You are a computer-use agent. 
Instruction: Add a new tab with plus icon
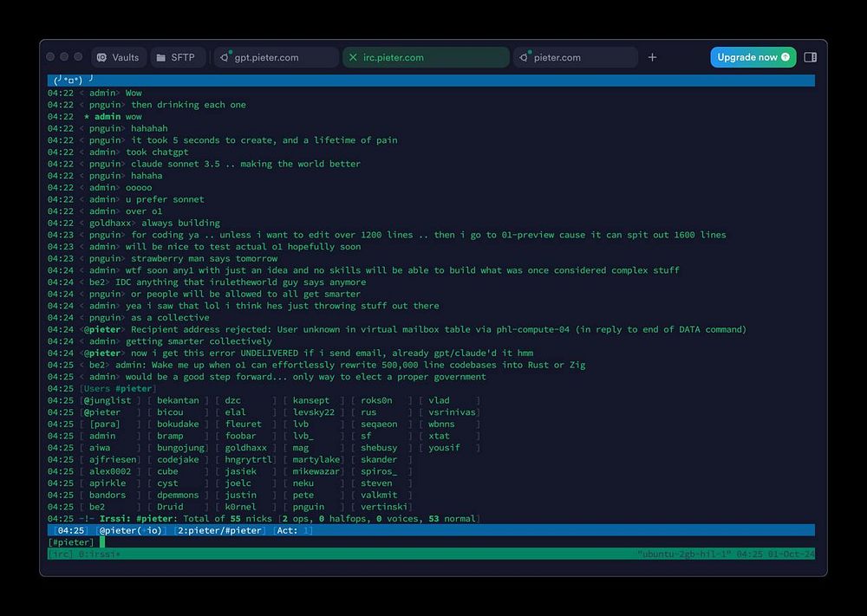[653, 57]
